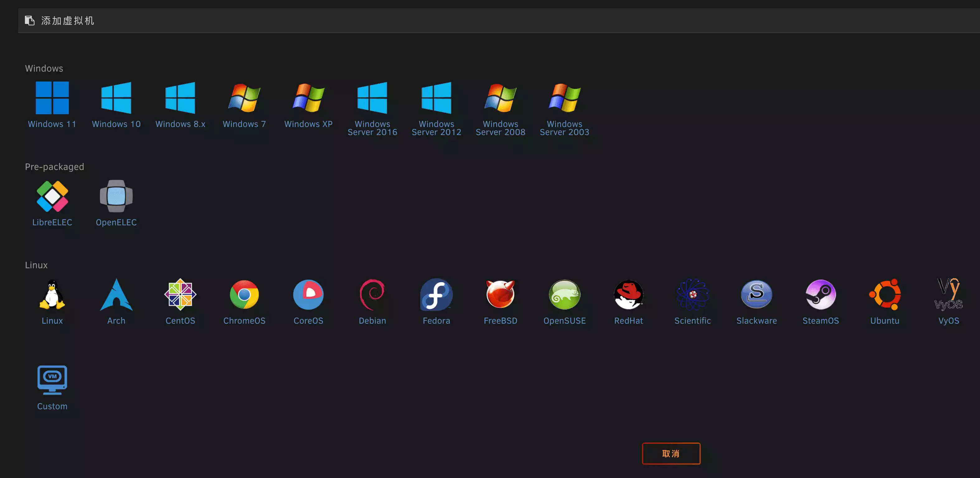Select the Debian swirl icon
The width and height of the screenshot is (980, 478).
click(x=372, y=295)
